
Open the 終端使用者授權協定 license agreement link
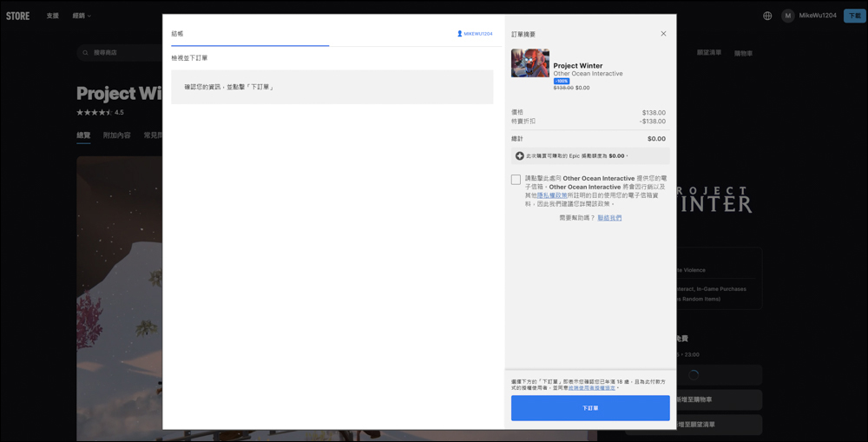coord(592,387)
